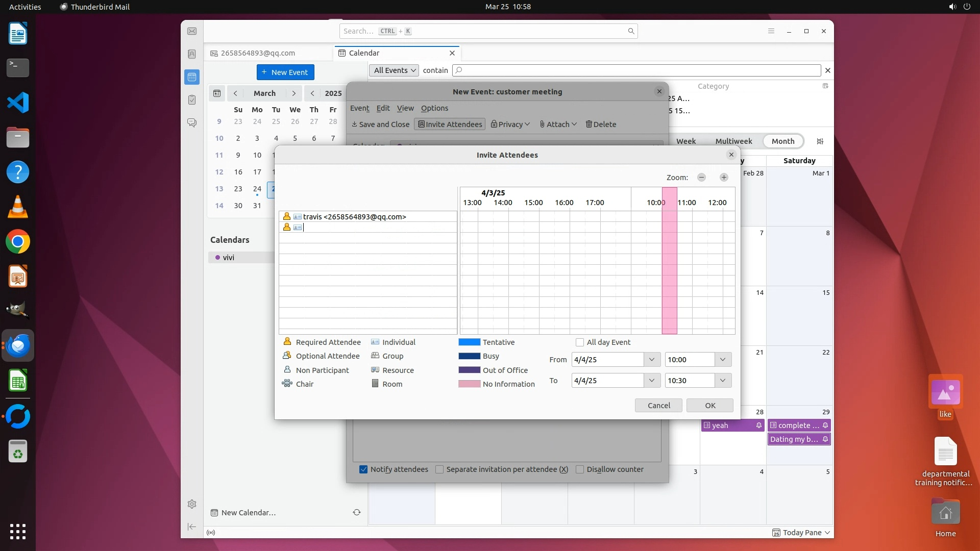This screenshot has height=551, width=980.
Task: Open Tasks in the spaces sidebar
Action: point(192,100)
